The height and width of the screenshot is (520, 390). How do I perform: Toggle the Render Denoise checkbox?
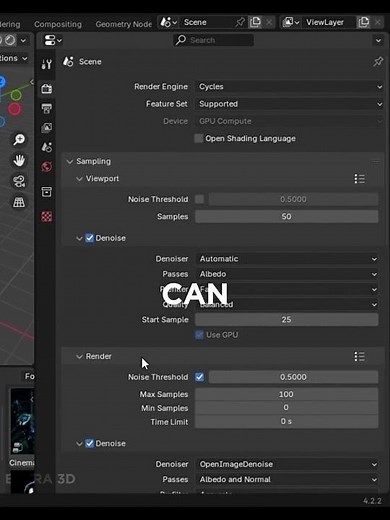89,443
